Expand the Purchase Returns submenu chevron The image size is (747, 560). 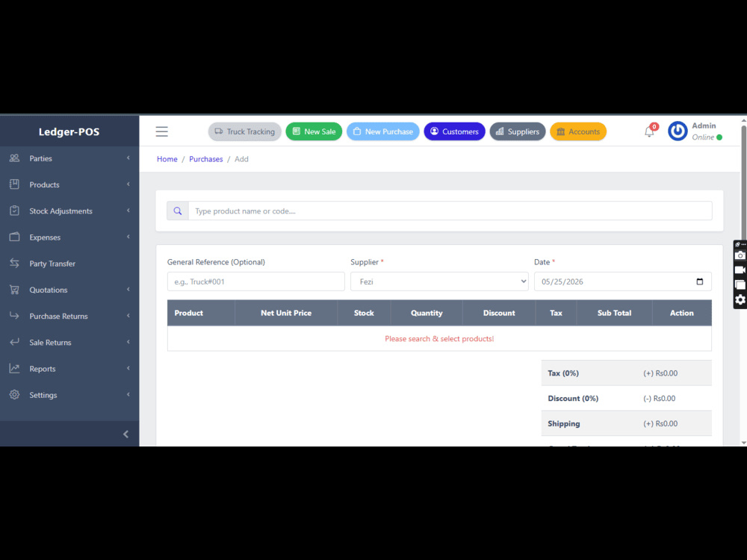[x=128, y=315]
